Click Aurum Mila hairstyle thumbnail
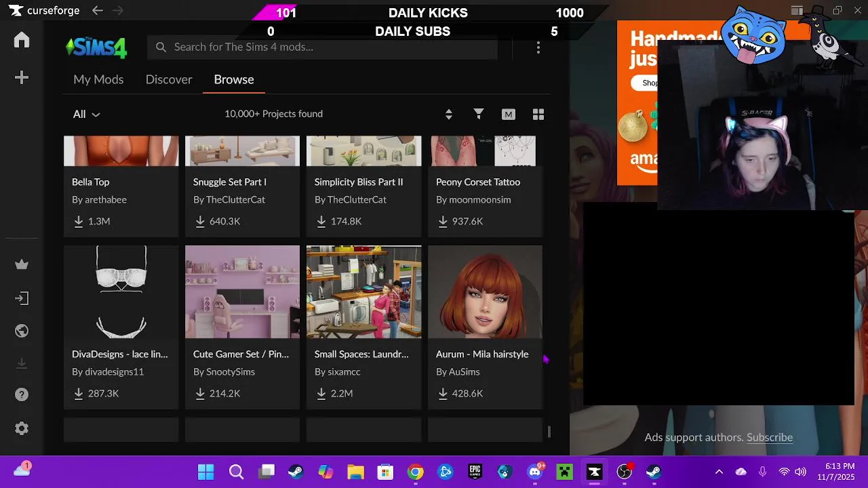This screenshot has width=868, height=488. tap(485, 292)
